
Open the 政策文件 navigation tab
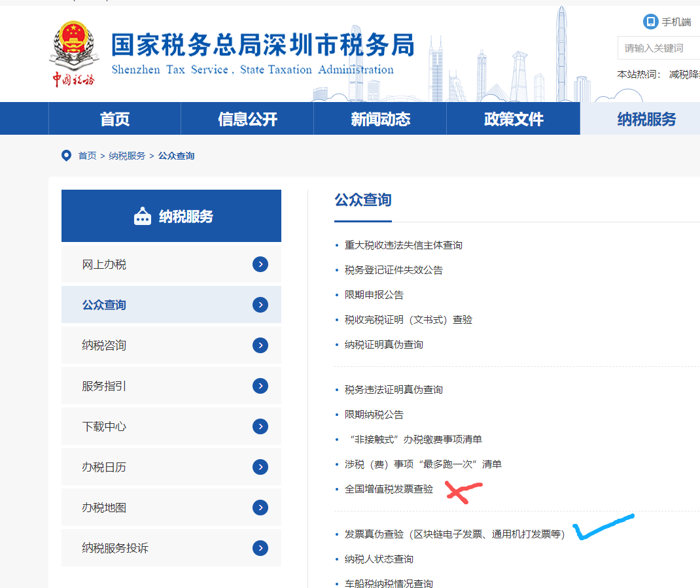[514, 119]
